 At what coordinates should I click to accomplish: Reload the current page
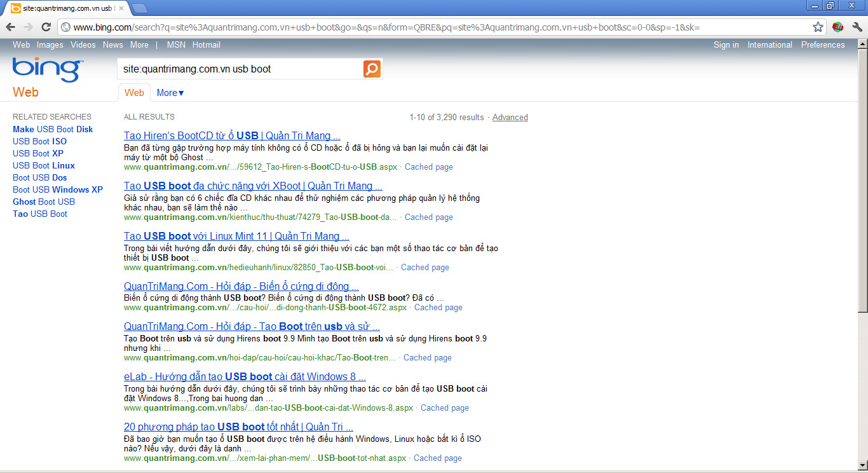[45, 27]
